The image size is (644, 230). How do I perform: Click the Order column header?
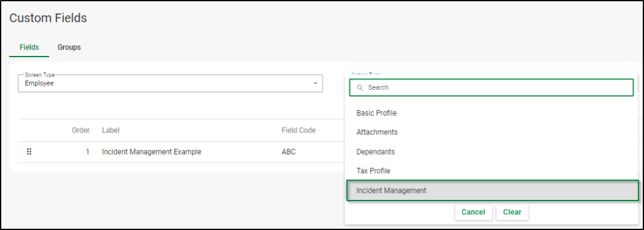point(80,130)
